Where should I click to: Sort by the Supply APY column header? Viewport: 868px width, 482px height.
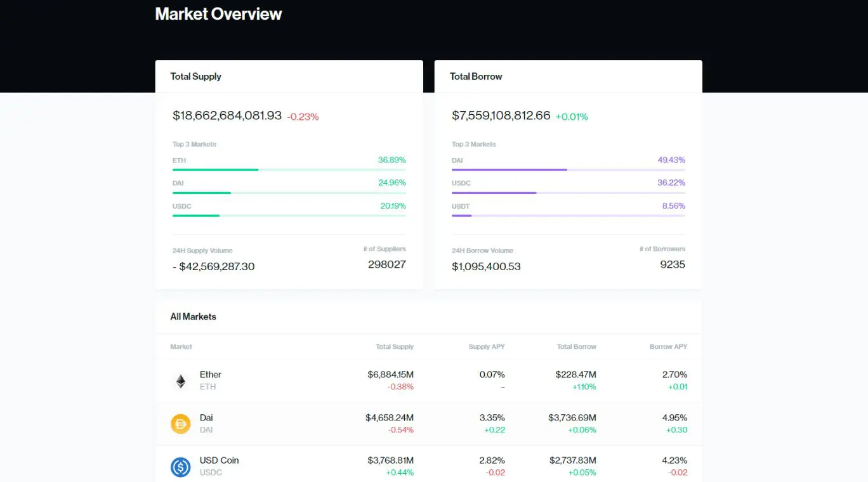click(487, 347)
